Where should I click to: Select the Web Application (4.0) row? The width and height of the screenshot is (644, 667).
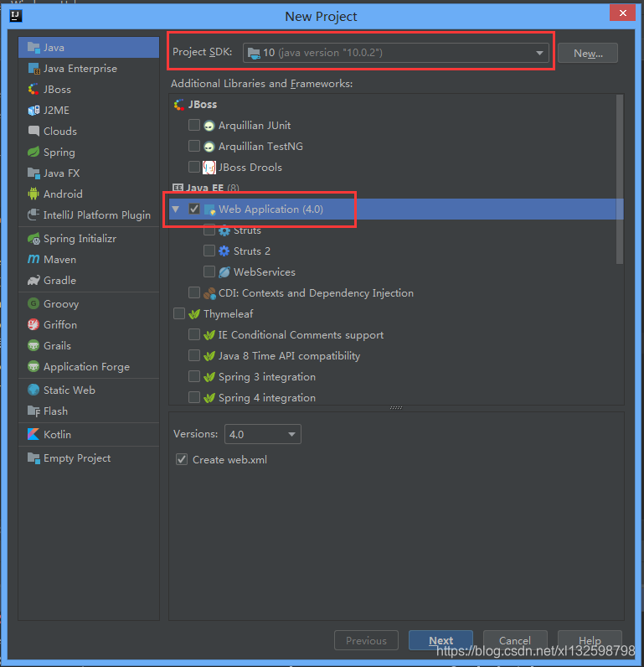(x=396, y=209)
